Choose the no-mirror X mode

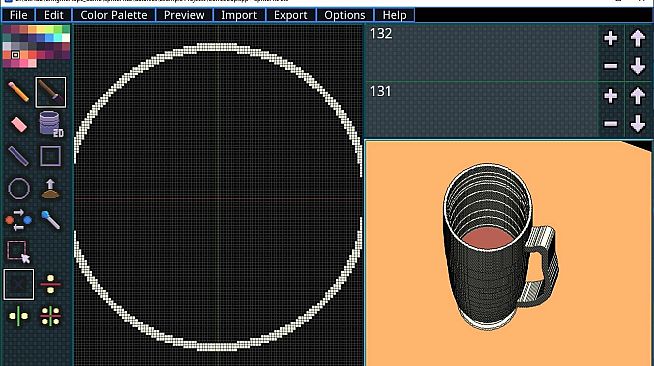[x=19, y=284]
